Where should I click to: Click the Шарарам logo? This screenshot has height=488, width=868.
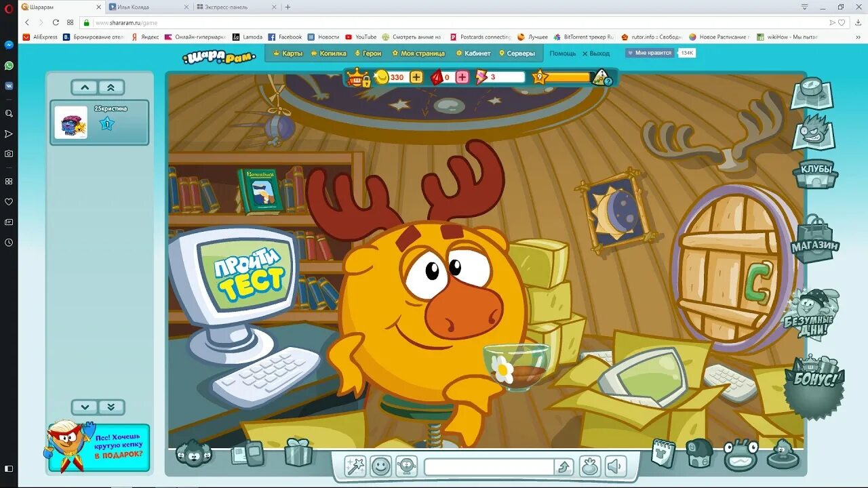pos(218,57)
